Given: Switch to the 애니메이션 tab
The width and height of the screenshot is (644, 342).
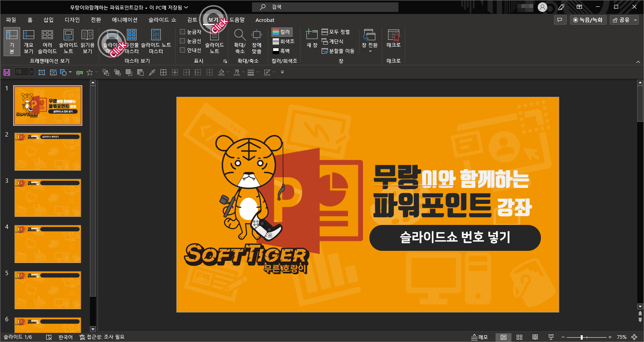Looking at the screenshot, I should [x=125, y=20].
